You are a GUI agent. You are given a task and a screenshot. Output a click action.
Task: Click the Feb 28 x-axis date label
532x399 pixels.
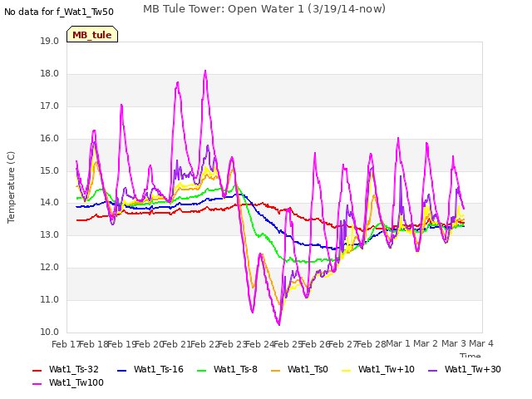tap(372, 344)
